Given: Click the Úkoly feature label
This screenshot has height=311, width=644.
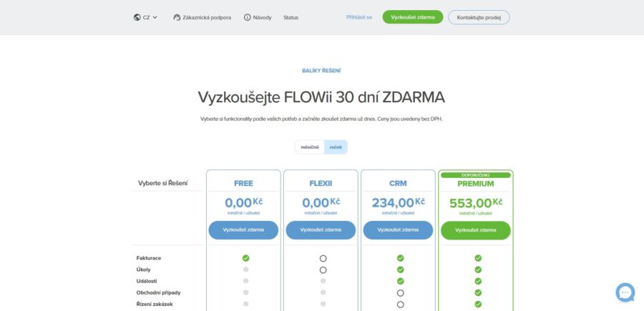Looking at the screenshot, I should click(143, 270).
